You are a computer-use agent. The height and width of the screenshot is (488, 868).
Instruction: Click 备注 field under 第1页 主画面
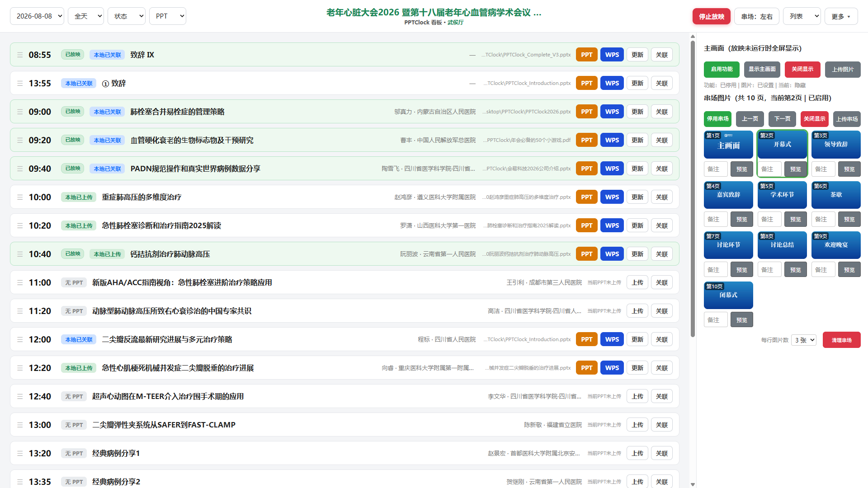click(716, 169)
